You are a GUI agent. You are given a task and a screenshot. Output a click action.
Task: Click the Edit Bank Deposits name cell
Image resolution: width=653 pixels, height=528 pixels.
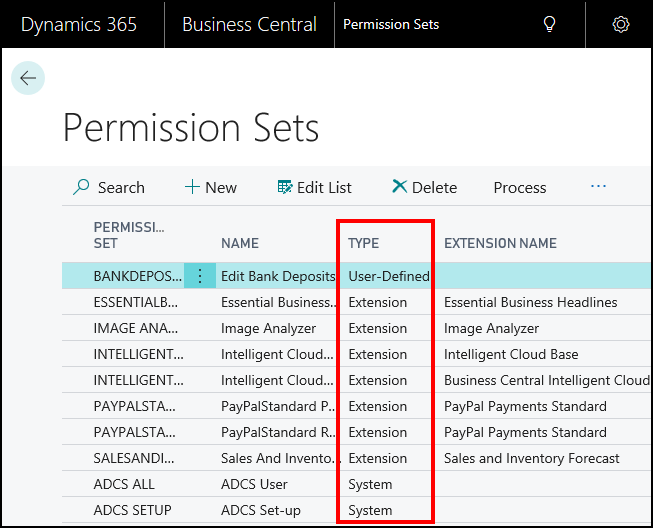coord(278,276)
